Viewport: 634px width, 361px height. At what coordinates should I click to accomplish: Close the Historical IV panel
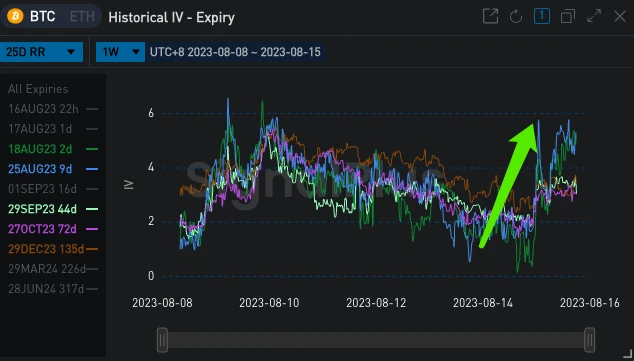[620, 17]
